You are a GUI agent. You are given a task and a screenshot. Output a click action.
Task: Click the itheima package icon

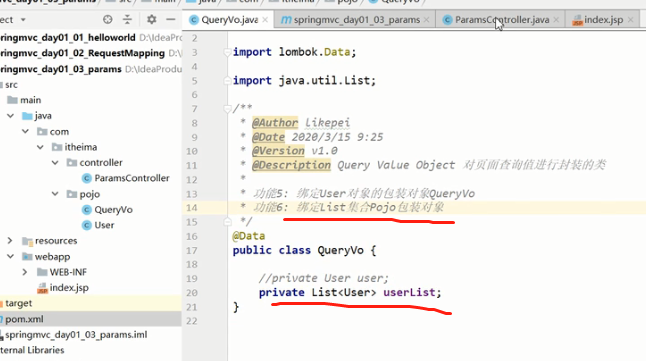tap(57, 147)
